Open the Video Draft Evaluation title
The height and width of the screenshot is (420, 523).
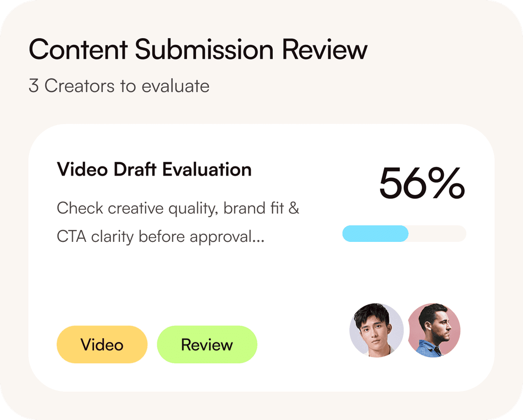point(154,169)
